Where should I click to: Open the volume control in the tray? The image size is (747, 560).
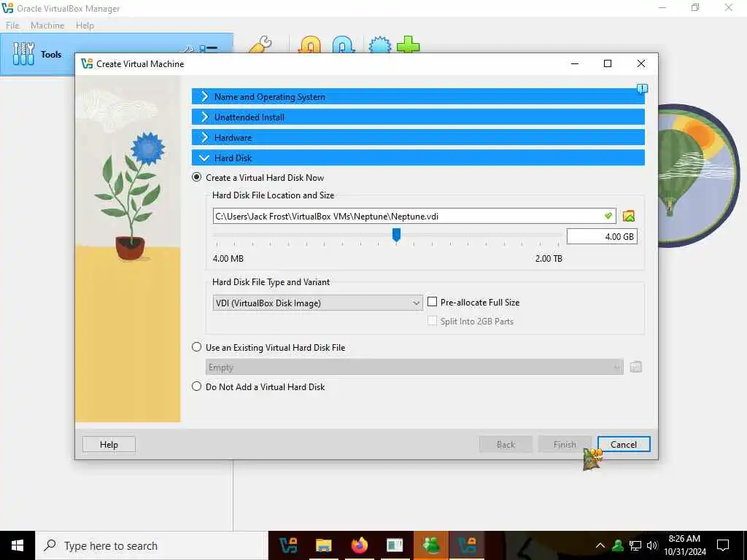tap(651, 545)
